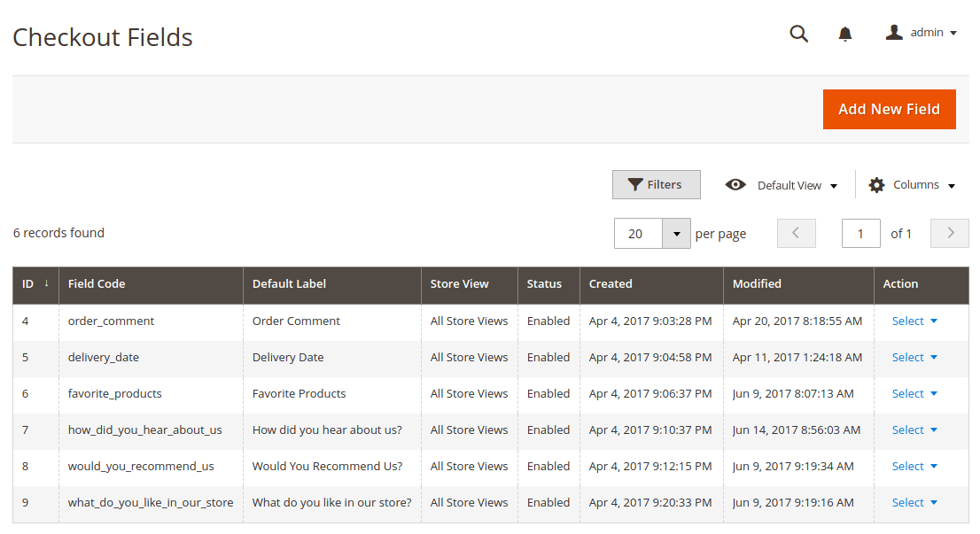Go to the previous page arrow
The image size is (980, 534).
797,233
